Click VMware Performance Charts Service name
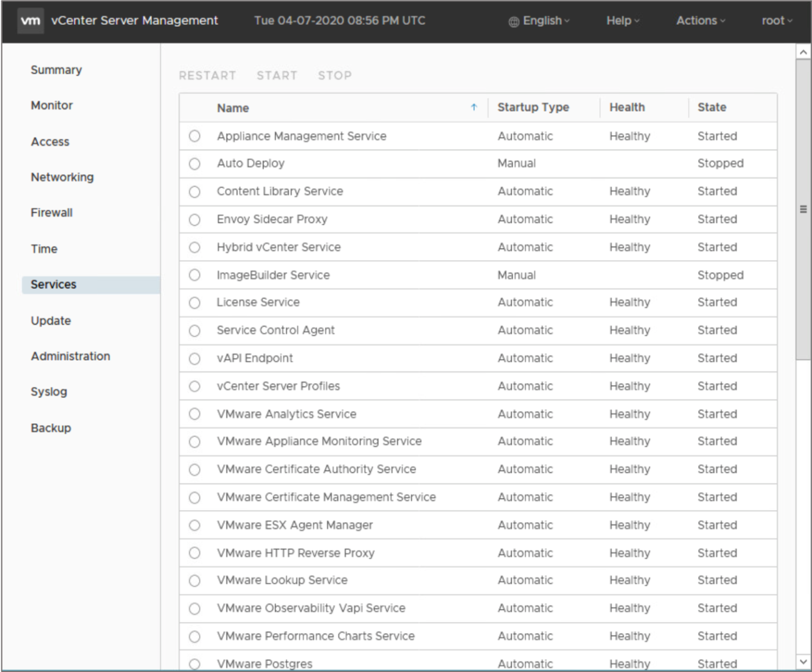This screenshot has width=812, height=672. pos(316,636)
